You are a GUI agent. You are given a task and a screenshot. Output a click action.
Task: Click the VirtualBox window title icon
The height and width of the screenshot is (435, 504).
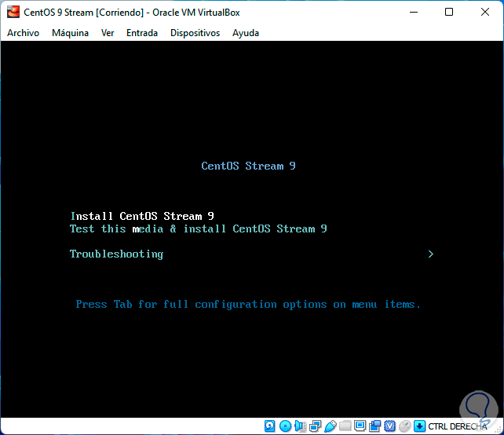coord(13,12)
